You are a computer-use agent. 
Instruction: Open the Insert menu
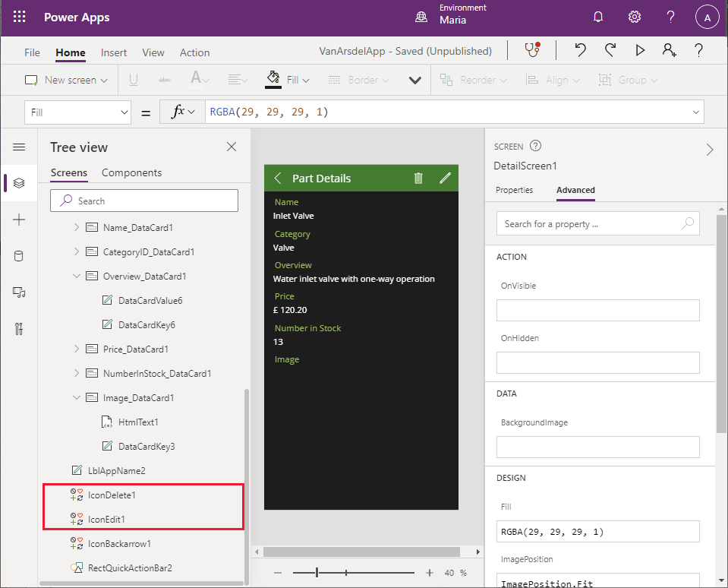click(x=114, y=52)
